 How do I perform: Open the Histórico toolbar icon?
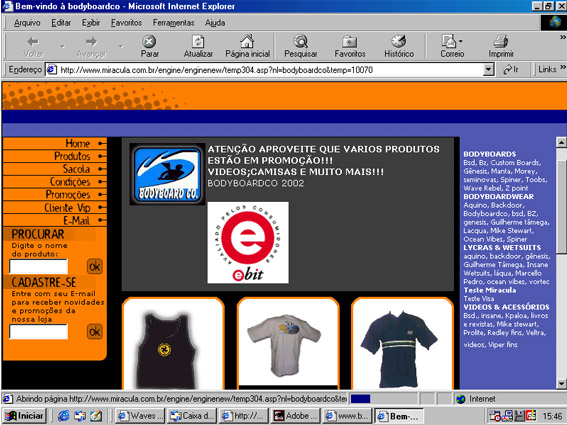click(398, 42)
